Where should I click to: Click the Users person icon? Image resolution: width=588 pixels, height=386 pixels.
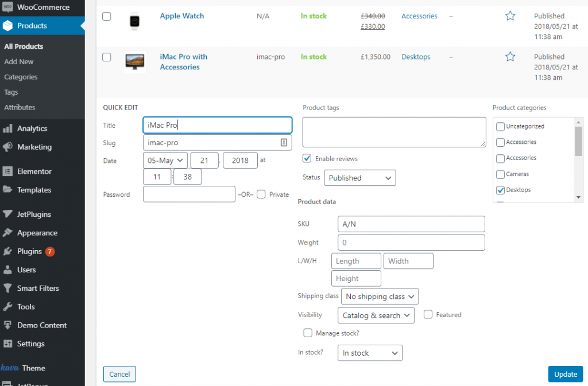click(x=7, y=270)
